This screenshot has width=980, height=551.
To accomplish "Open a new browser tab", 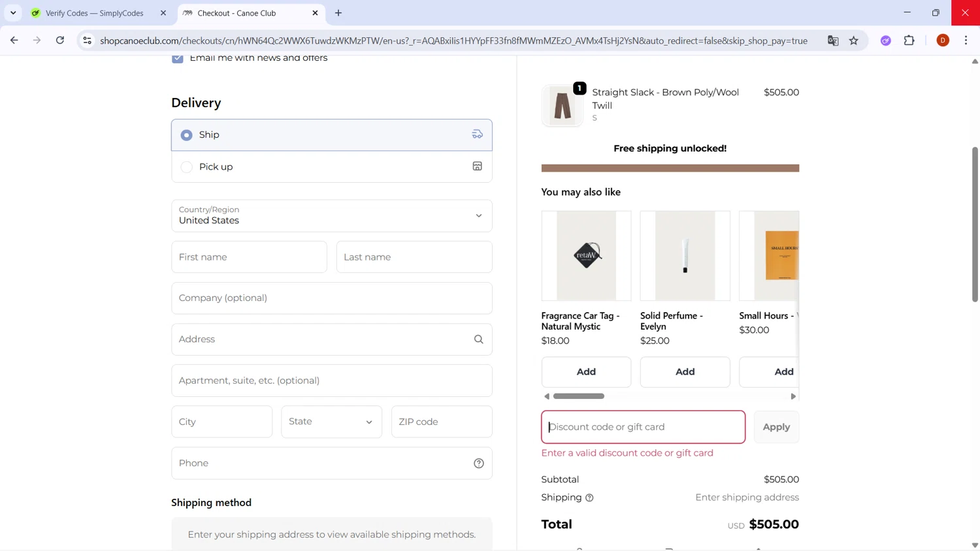I will [338, 13].
